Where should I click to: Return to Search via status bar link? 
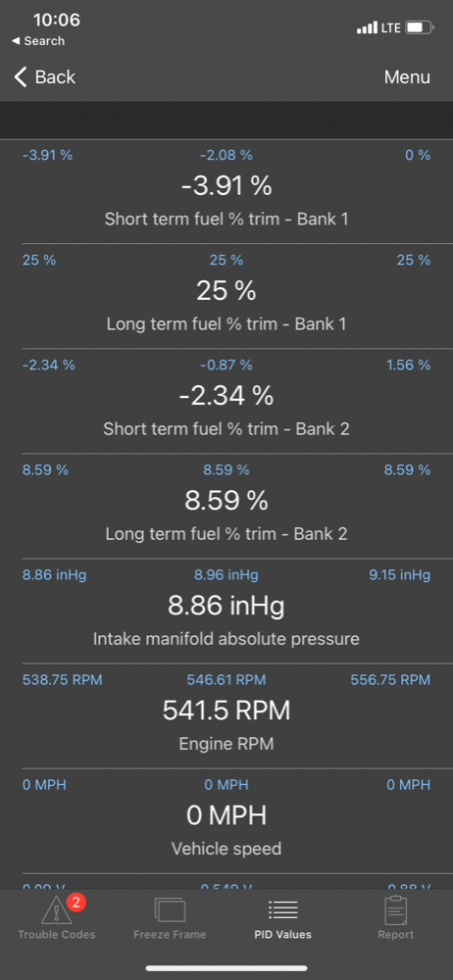(x=38, y=41)
